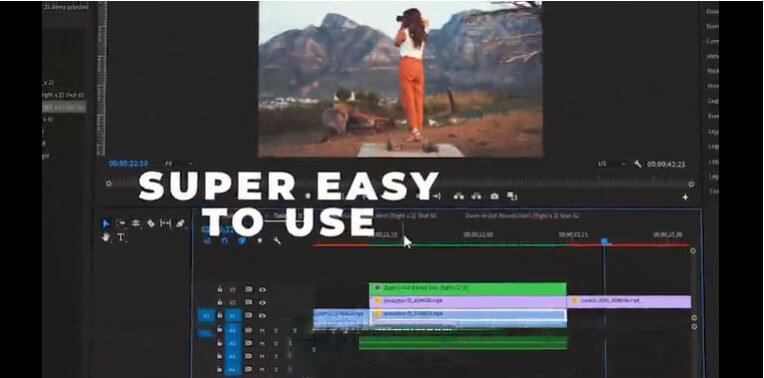Toggle the V1 track lock
Screen dimensions: 764x378
coord(220,315)
